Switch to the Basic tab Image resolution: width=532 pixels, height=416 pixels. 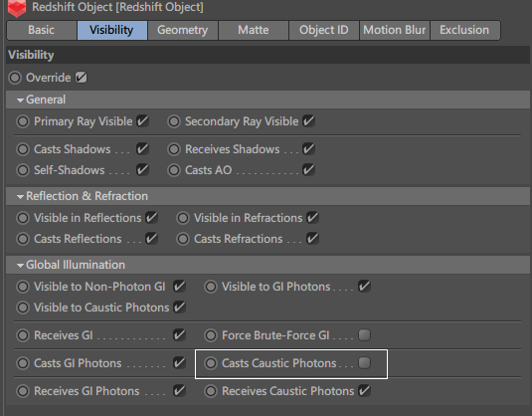[42, 30]
